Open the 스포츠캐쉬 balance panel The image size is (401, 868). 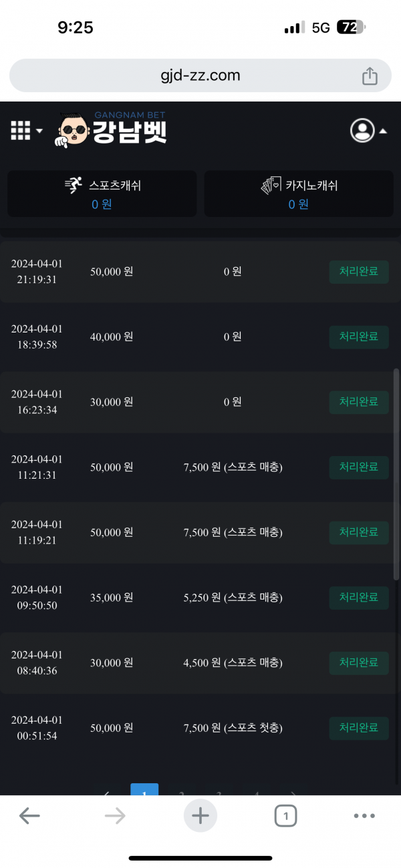point(102,194)
